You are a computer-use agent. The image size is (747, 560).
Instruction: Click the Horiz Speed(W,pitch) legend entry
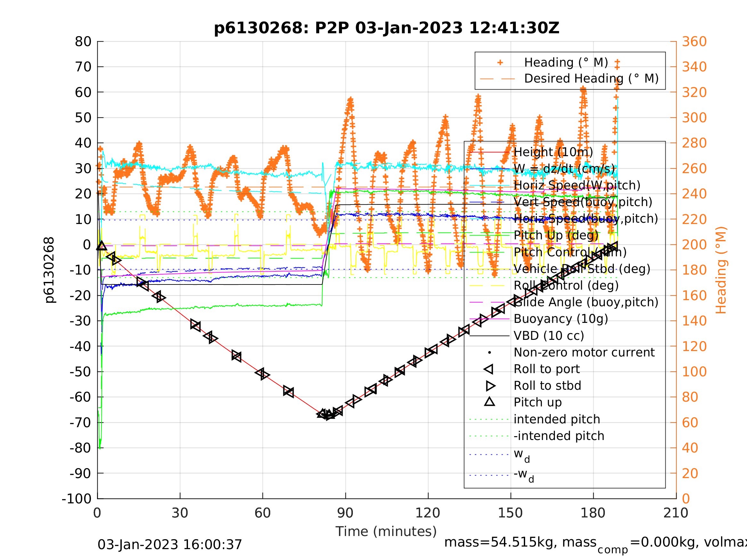click(x=577, y=185)
